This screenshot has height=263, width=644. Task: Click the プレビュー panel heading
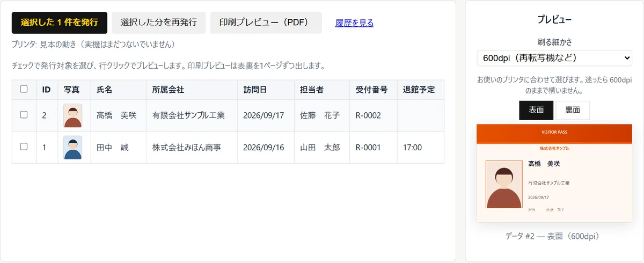pyautogui.click(x=554, y=20)
